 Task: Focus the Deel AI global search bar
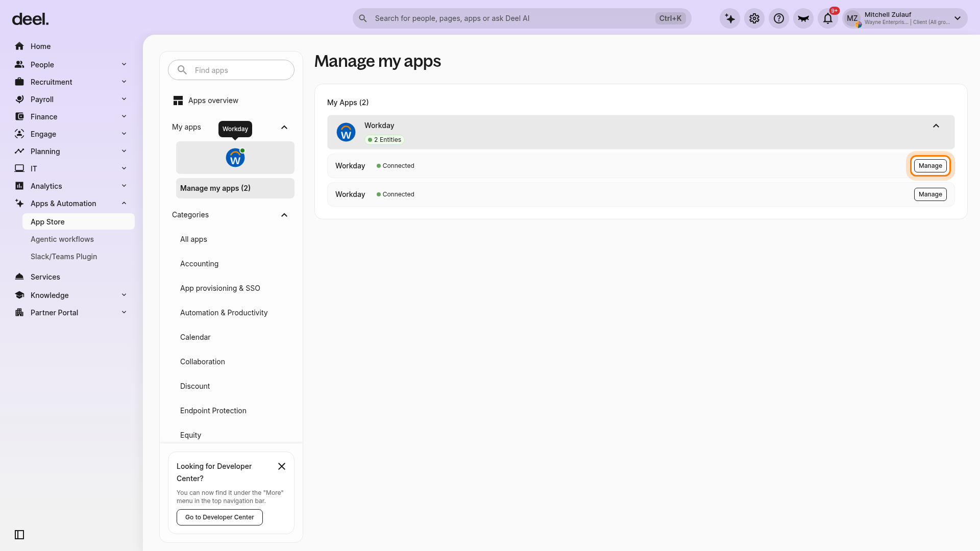click(x=522, y=18)
